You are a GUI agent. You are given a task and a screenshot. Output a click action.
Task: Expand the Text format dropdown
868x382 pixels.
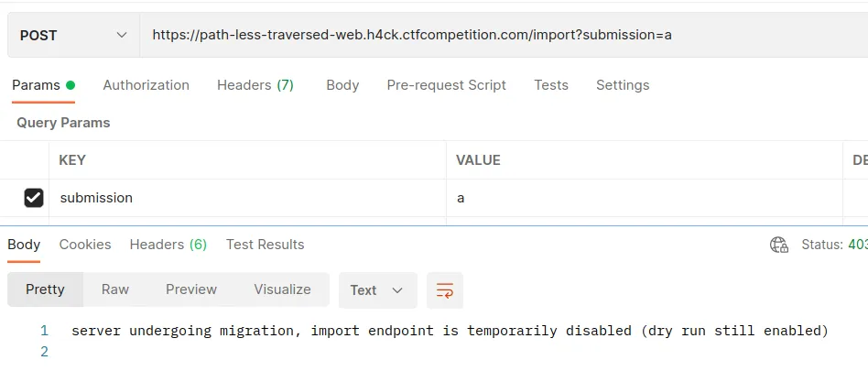(377, 290)
